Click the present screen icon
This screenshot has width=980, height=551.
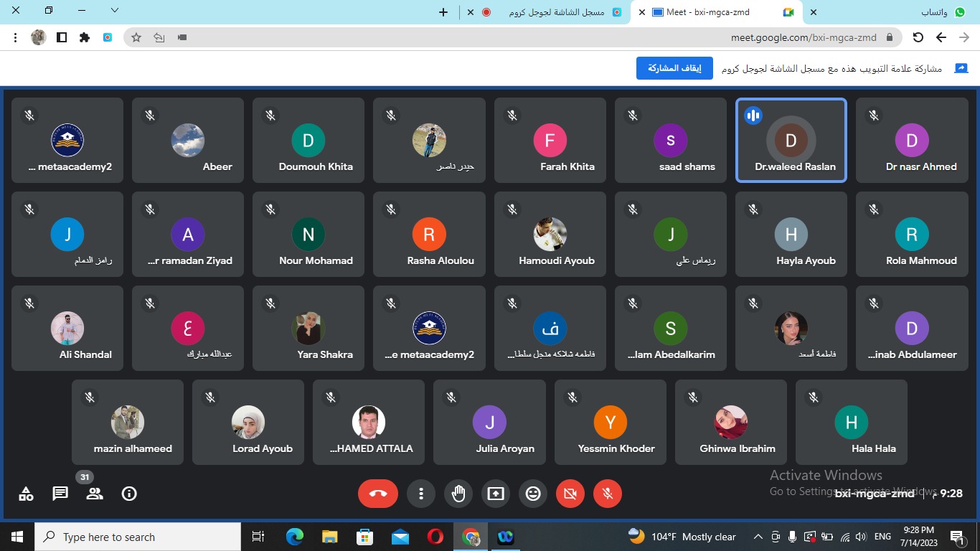coord(496,494)
